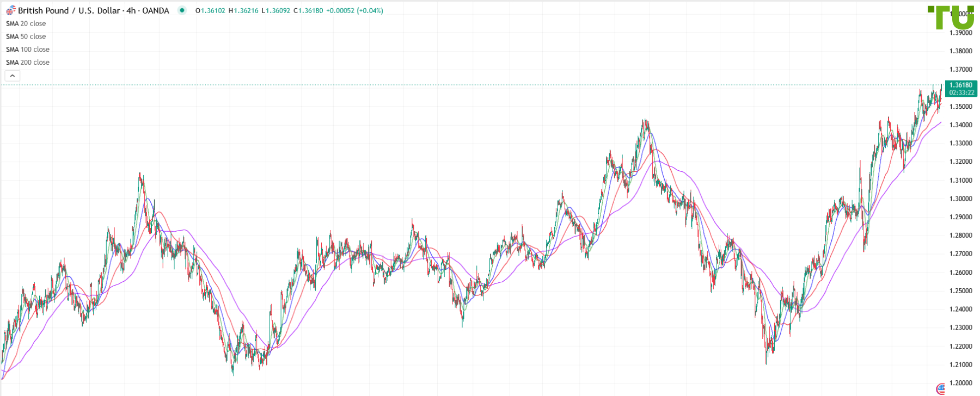Open the British Pound / U.S. Dollar symbol title

click(x=94, y=10)
